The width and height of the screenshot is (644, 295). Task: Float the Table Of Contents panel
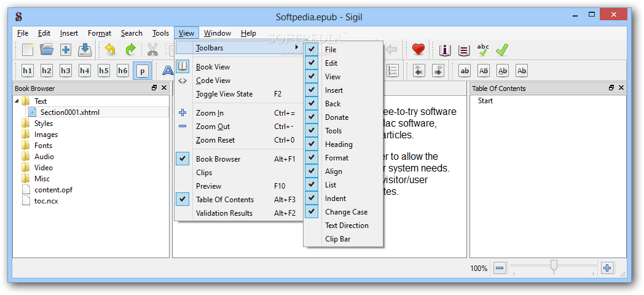tap(611, 88)
